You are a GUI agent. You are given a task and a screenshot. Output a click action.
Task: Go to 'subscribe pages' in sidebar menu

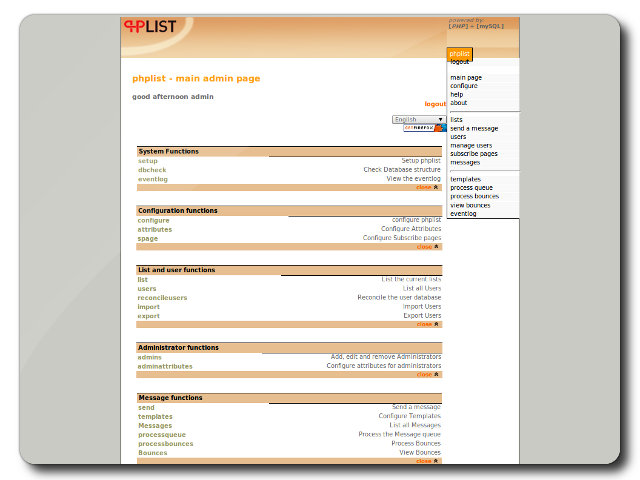[474, 153]
